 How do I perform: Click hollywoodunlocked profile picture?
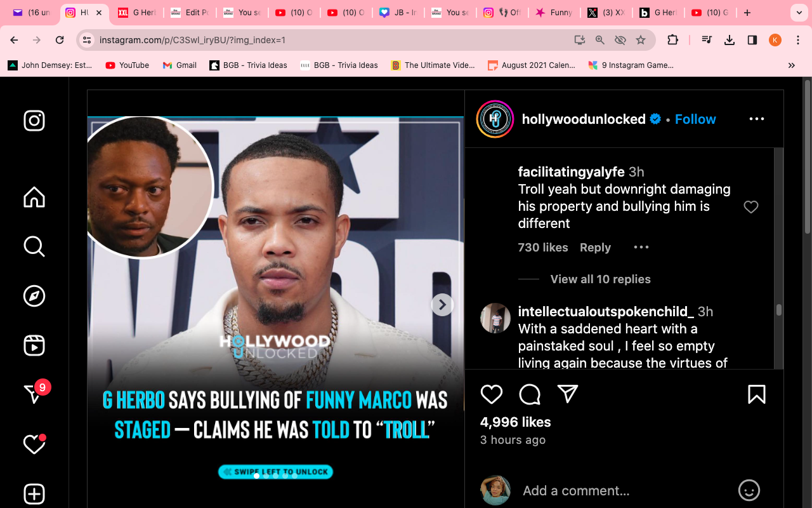pyautogui.click(x=495, y=119)
